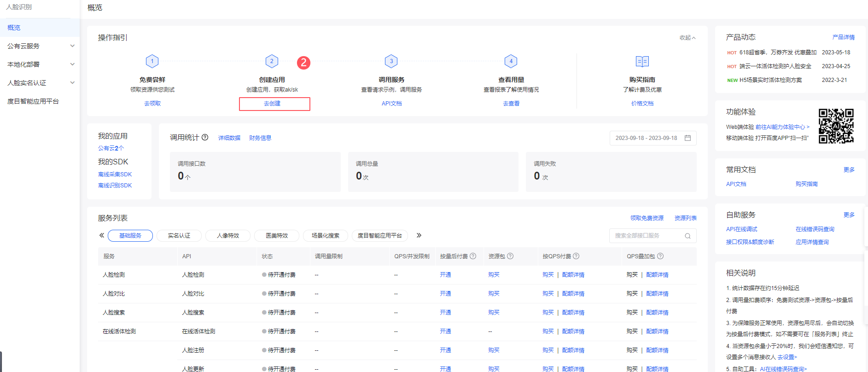
Task: Click 开通 in the 人脸检测 row
Action: point(445,275)
